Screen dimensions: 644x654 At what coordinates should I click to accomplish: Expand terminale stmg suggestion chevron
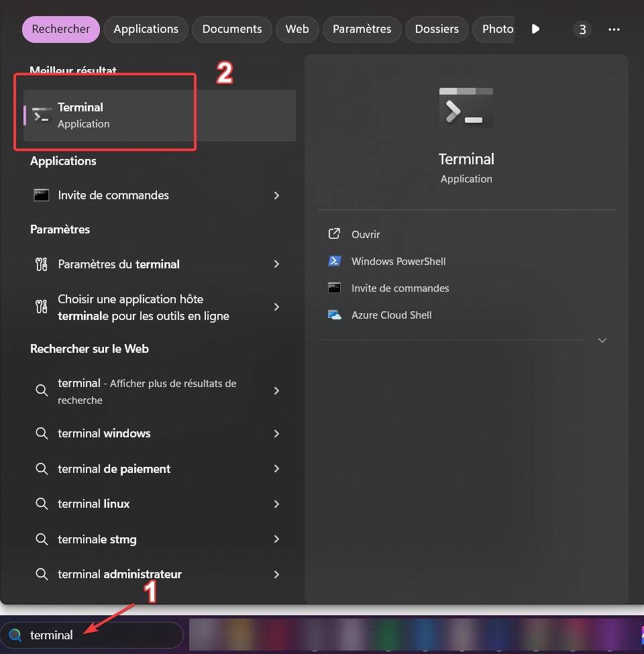pyautogui.click(x=276, y=539)
